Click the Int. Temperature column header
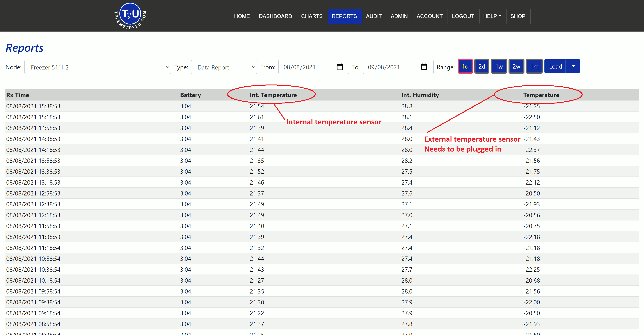This screenshot has width=644, height=335. coord(273,95)
